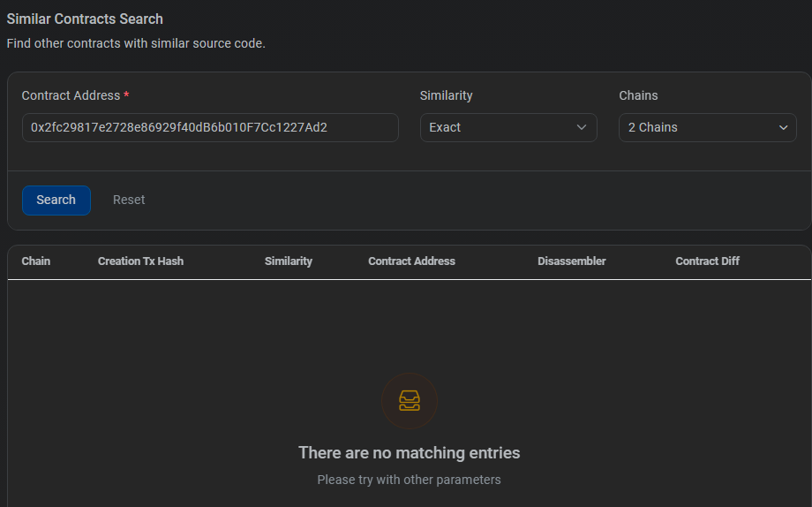Click the Chains field label
Image resolution: width=812 pixels, height=507 pixels.
click(638, 96)
